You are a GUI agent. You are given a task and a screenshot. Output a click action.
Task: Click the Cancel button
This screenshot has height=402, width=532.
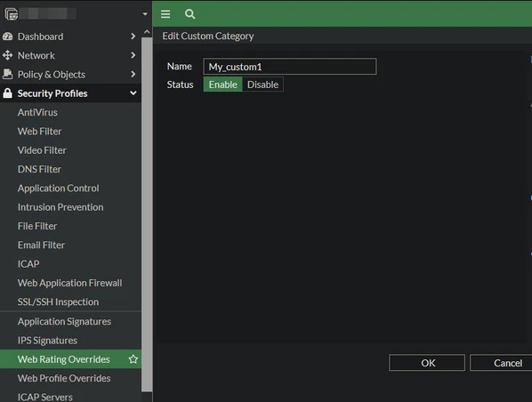pyautogui.click(x=501, y=363)
